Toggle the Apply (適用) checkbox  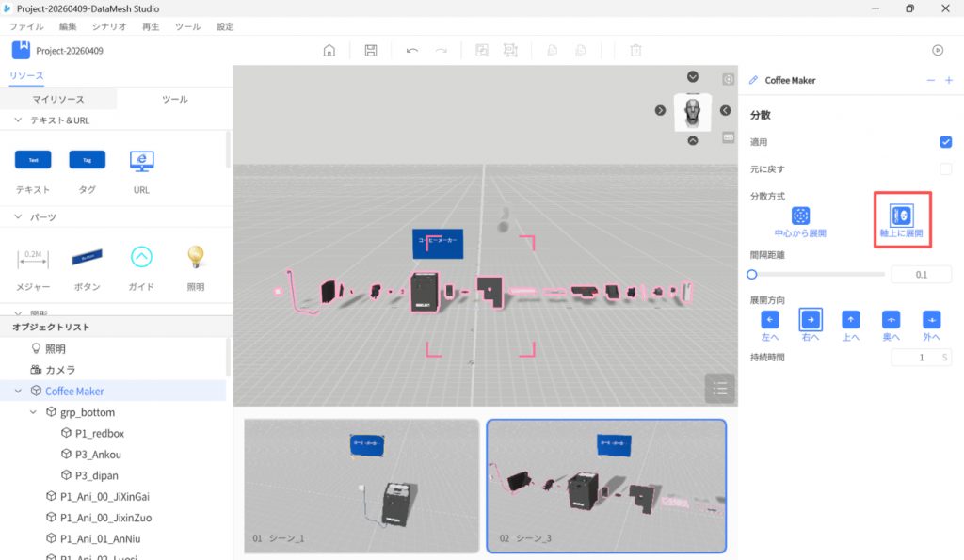(945, 142)
